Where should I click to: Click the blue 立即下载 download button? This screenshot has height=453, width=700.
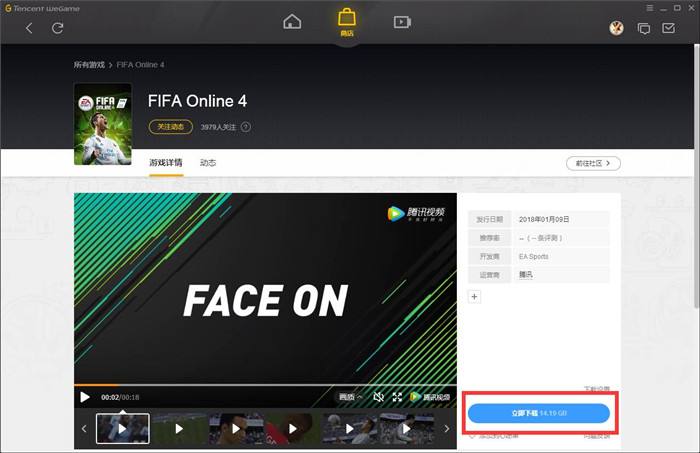coord(539,412)
